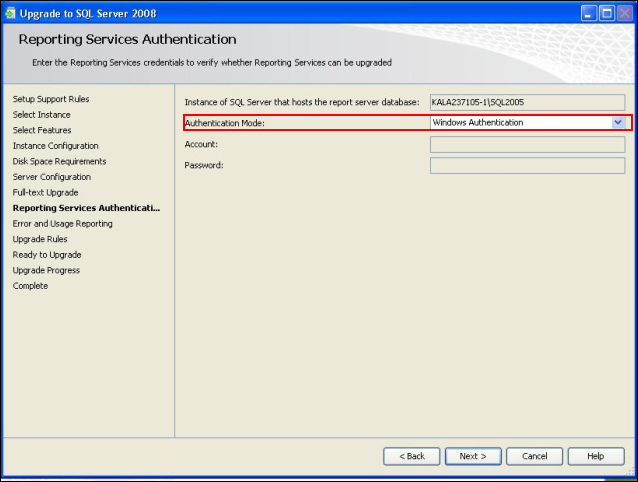638x482 pixels.
Task: Click the Account input field
Action: click(527, 144)
